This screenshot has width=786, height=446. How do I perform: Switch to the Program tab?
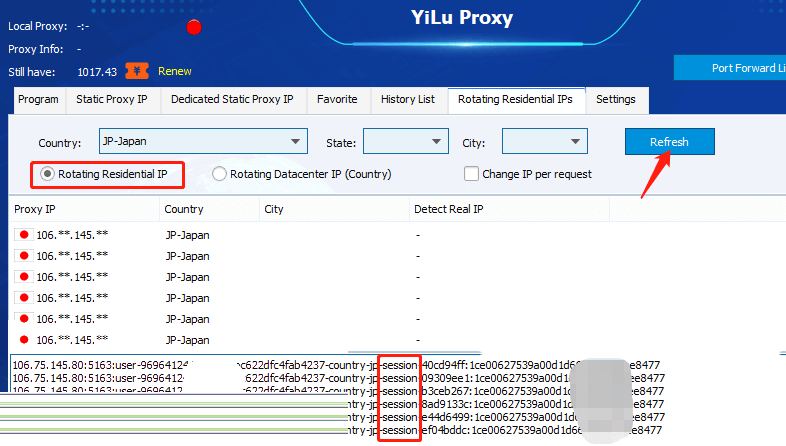click(x=38, y=99)
